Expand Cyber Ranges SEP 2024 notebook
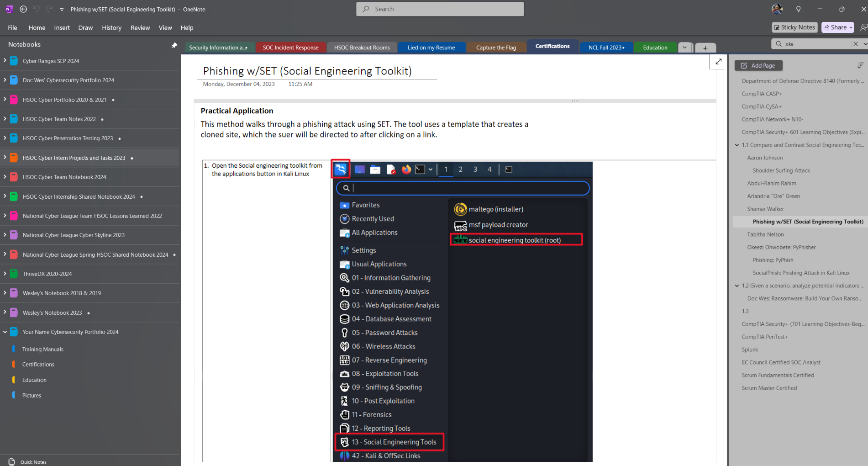The width and height of the screenshot is (868, 466). (x=5, y=60)
